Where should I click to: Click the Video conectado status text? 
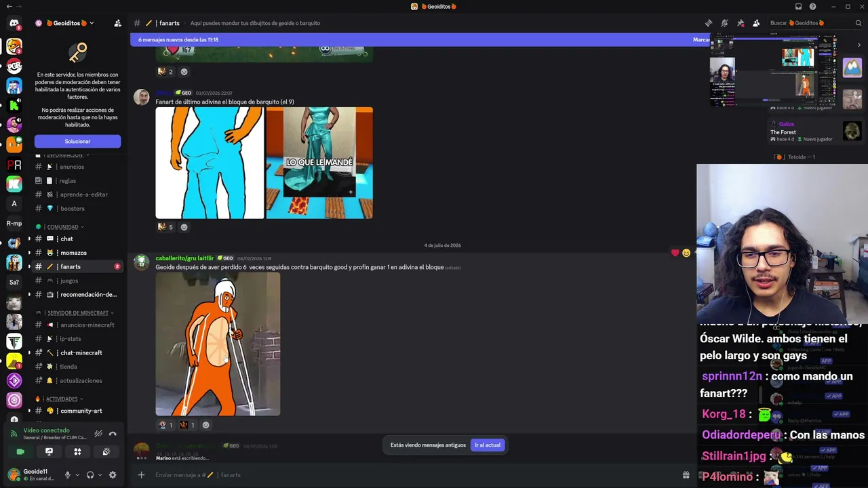pos(46,430)
